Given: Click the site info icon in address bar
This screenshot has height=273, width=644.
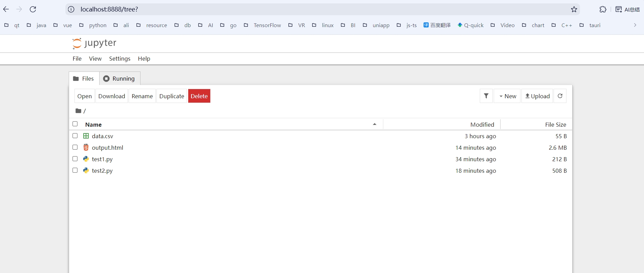Looking at the screenshot, I should click(x=71, y=9).
